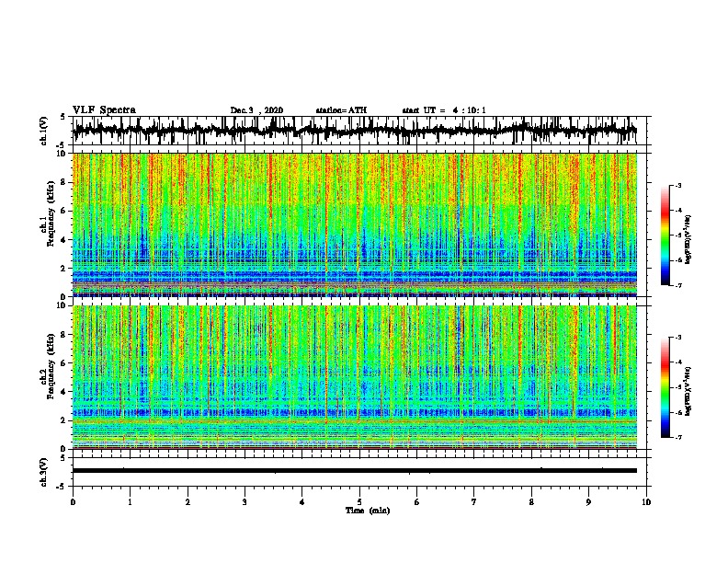Click time axis tick label "3"
728x563 pixels.
pos(245,502)
